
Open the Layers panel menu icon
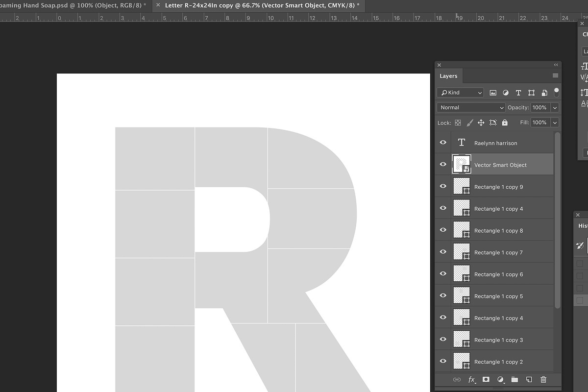click(555, 75)
